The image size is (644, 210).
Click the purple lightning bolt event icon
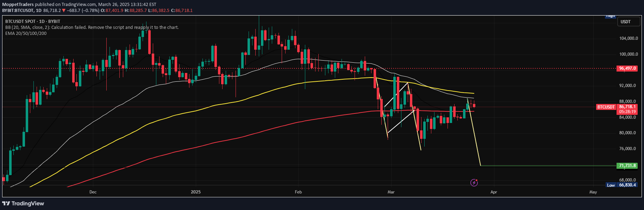(474, 183)
